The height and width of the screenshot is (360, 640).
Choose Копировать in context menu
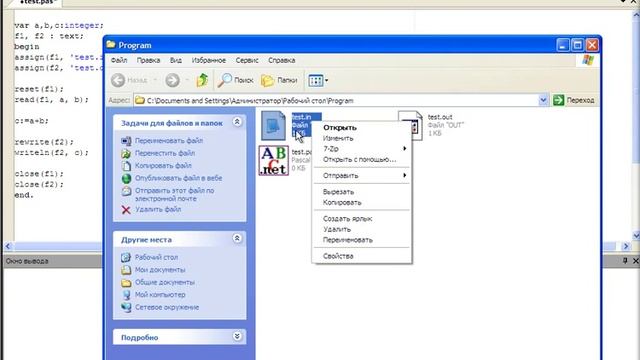(x=362, y=202)
